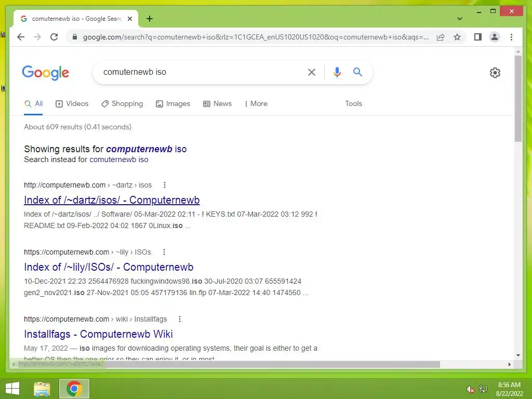Open network status tray icon
The height and width of the screenshot is (399, 532).
point(483,389)
